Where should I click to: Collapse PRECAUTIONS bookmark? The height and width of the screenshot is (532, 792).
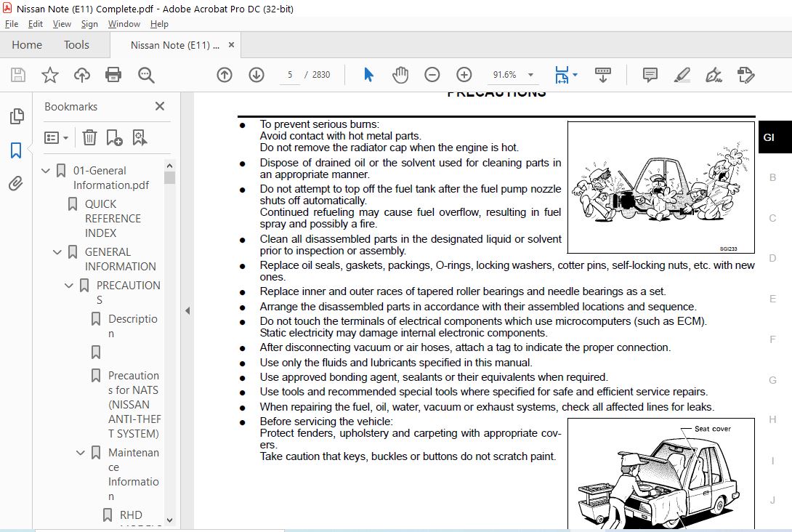tap(69, 286)
